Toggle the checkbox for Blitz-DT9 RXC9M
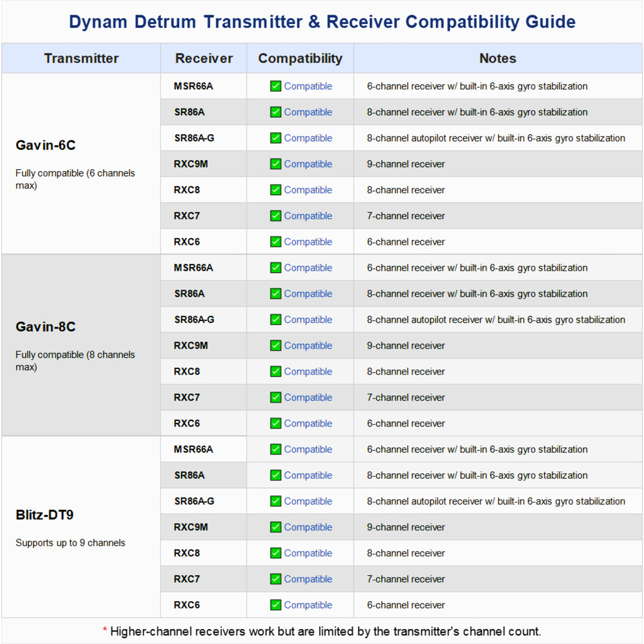The height and width of the screenshot is (644, 644). (275, 527)
